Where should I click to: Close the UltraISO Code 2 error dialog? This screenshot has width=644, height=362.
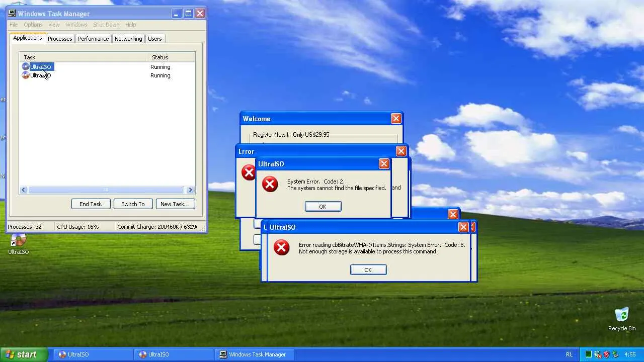click(x=384, y=164)
